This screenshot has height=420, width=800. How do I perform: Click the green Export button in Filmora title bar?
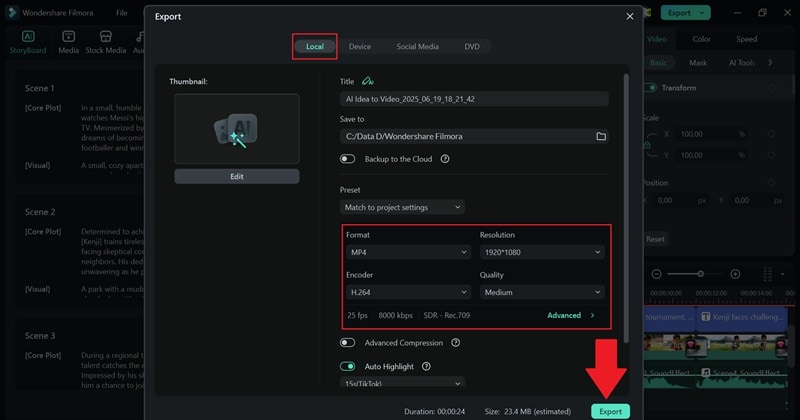(x=685, y=13)
